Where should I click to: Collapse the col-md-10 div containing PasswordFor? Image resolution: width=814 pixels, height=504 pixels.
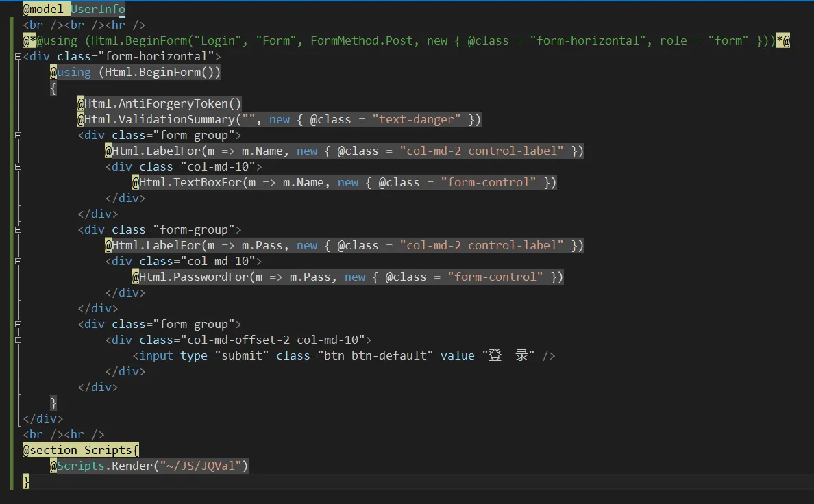point(18,262)
